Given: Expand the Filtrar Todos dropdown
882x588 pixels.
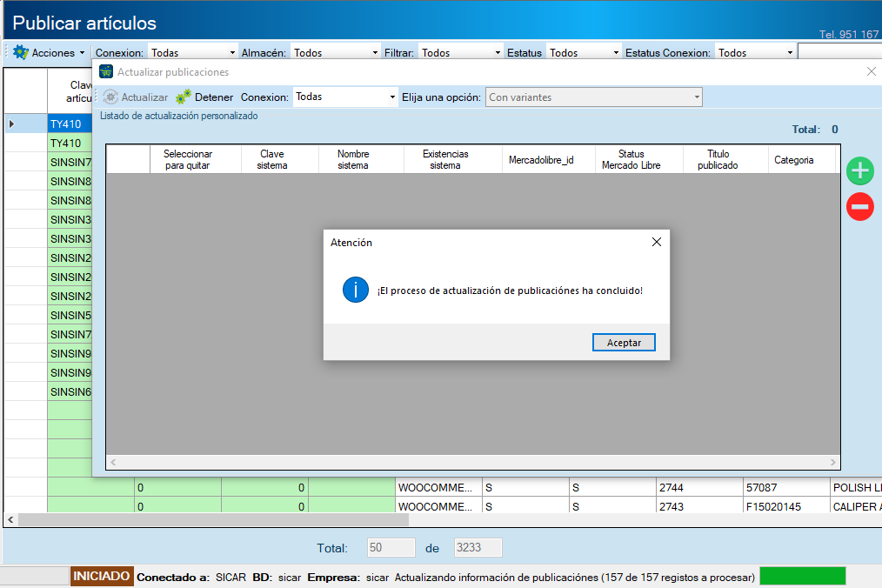Looking at the screenshot, I should (x=460, y=52).
